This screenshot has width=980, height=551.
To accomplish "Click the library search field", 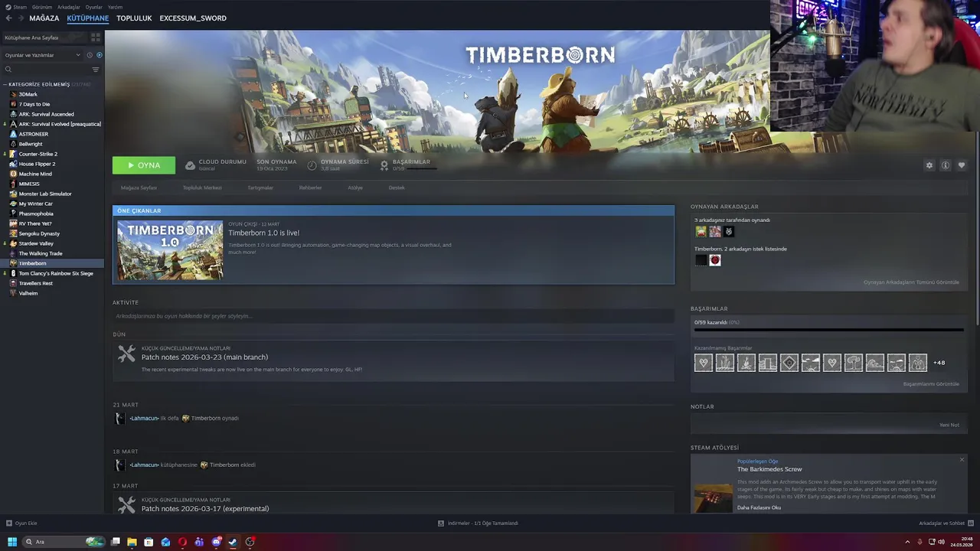I will [x=47, y=70].
